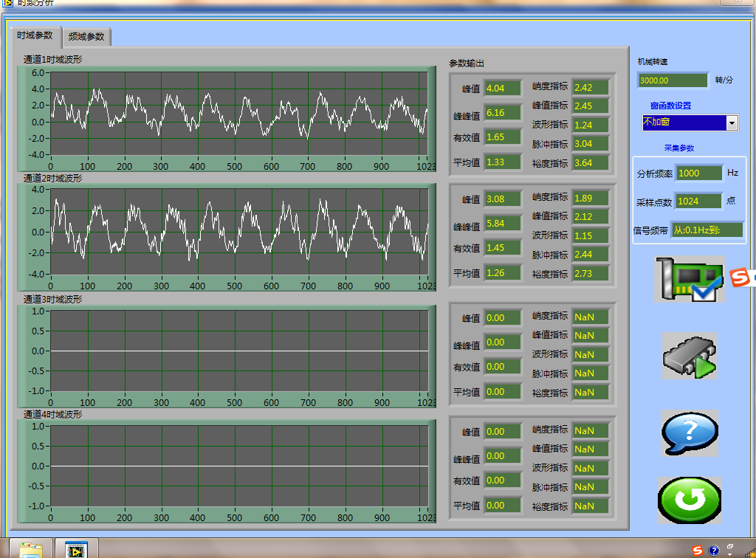Click the blue help icon in system tray
756x558 pixels.
(x=713, y=550)
